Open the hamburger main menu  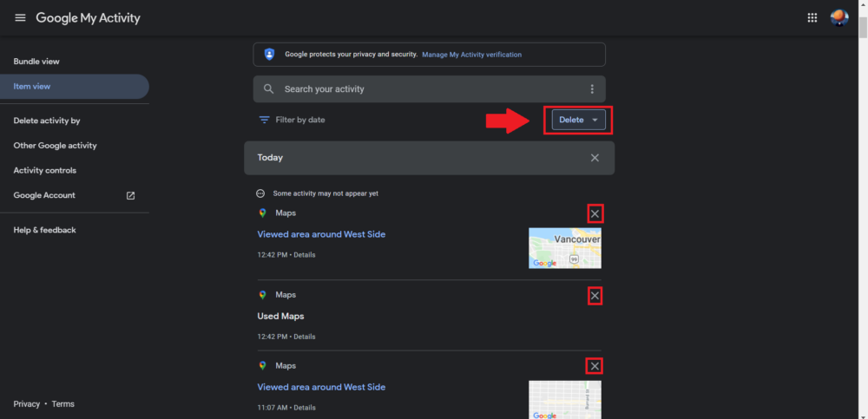point(20,18)
